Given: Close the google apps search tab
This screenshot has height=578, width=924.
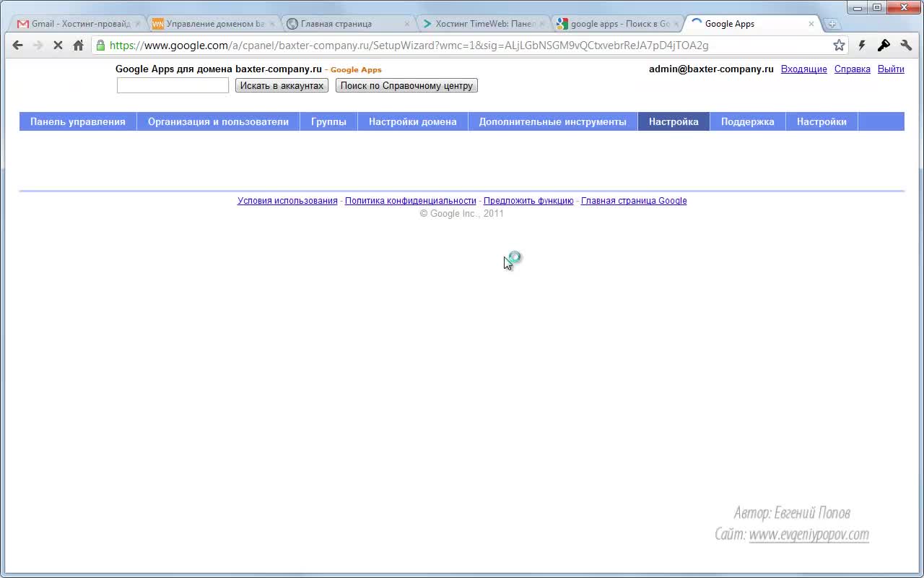Looking at the screenshot, I should [676, 24].
